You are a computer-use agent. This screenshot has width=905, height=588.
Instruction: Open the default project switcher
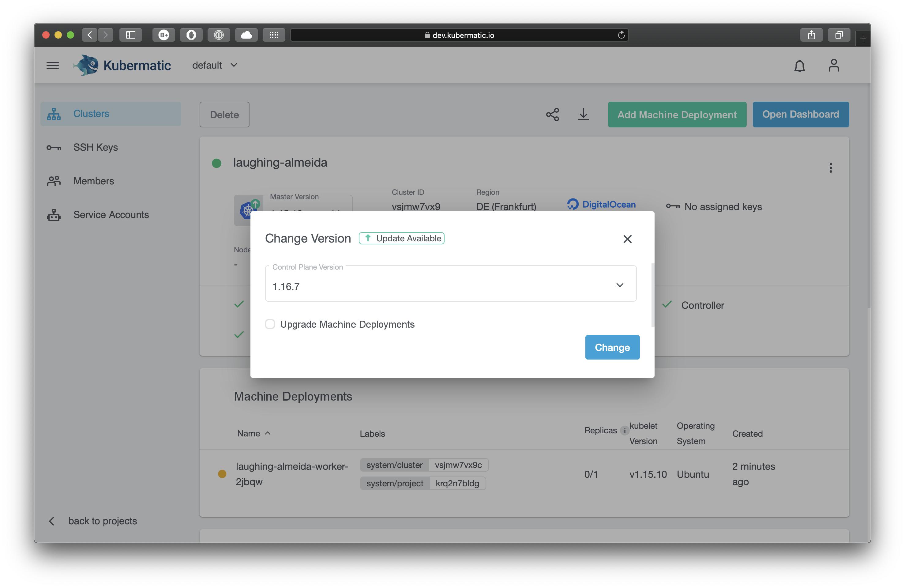[x=215, y=65]
